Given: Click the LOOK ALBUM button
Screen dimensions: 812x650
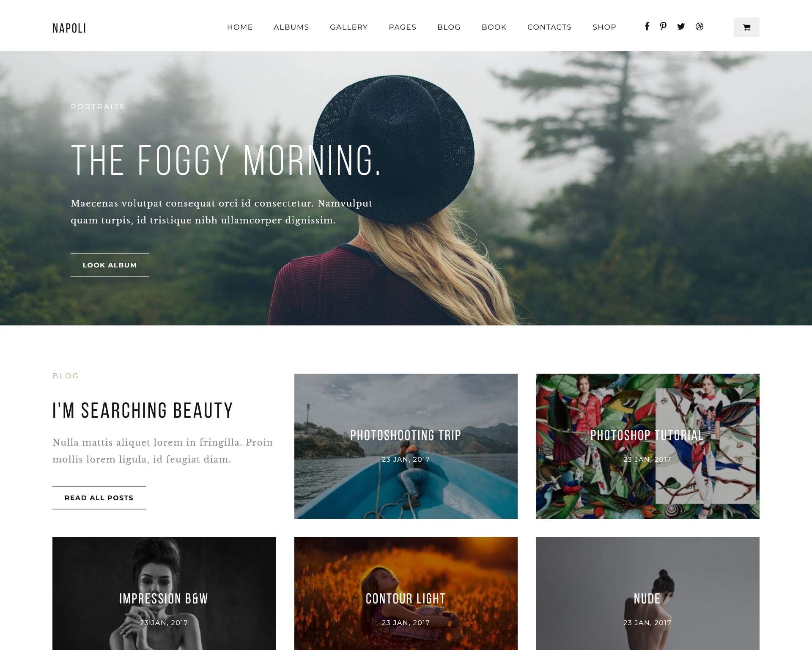Looking at the screenshot, I should click(x=110, y=264).
